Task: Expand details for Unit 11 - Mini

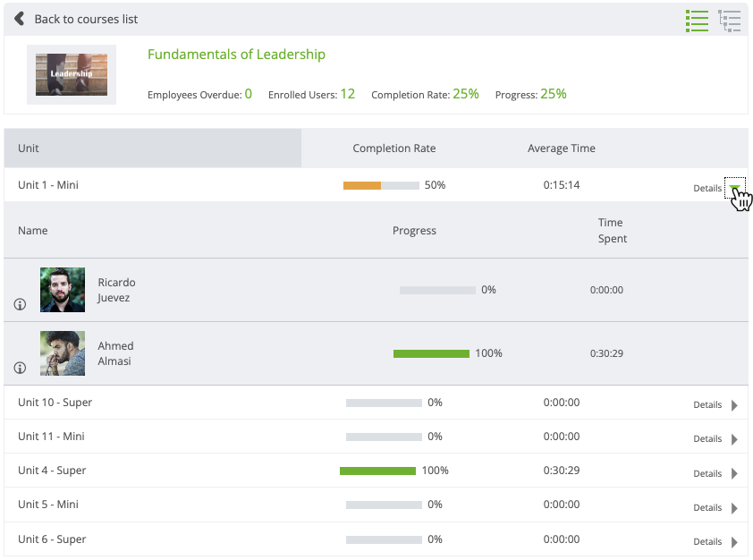Action: click(733, 438)
